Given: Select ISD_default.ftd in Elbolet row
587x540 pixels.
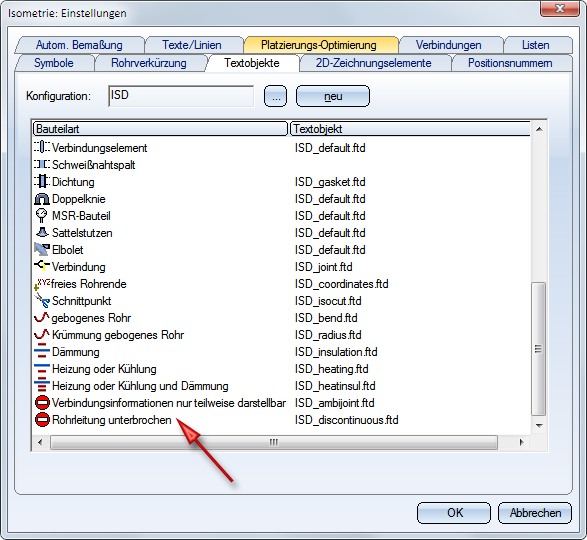Looking at the screenshot, I should [330, 250].
